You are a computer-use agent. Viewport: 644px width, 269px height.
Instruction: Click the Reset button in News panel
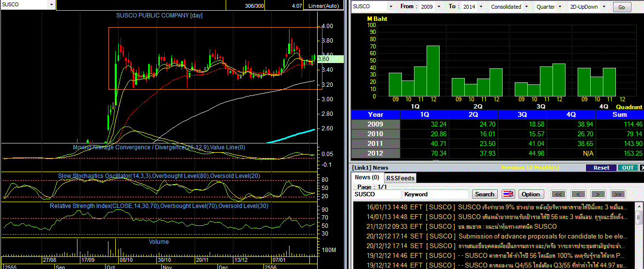coord(601,168)
